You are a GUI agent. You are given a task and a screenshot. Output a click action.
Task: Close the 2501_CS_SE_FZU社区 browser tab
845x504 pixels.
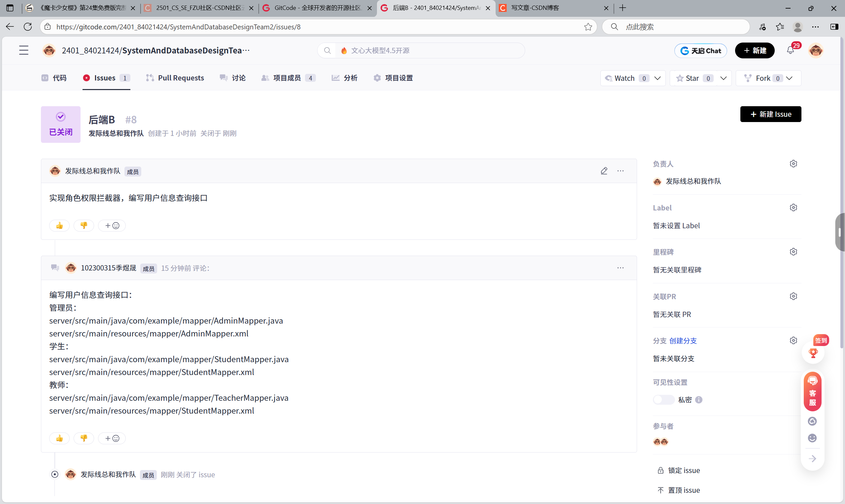251,8
